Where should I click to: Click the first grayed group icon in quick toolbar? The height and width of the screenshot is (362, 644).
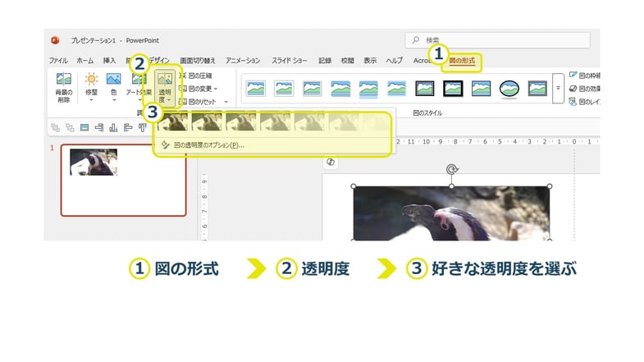point(55,128)
